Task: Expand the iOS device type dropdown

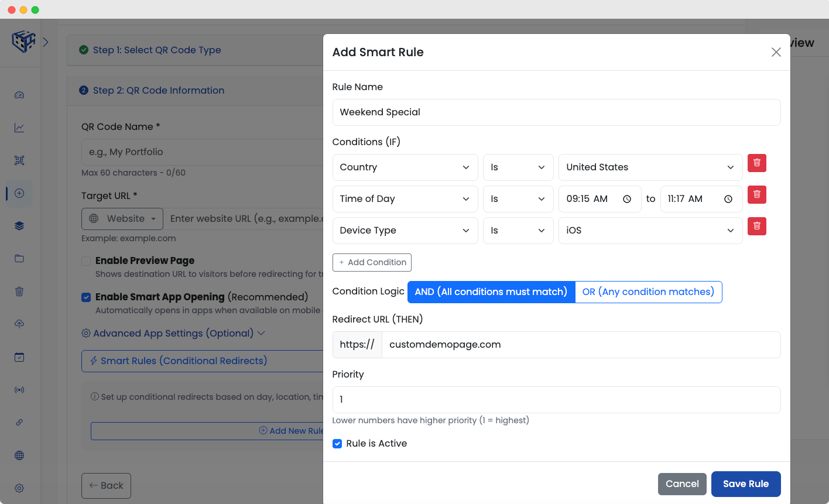Action: click(650, 231)
